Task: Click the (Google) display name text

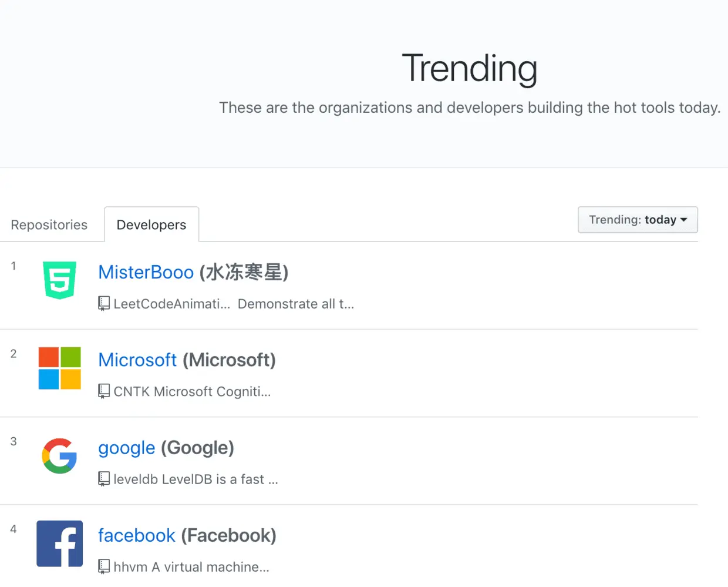Action: (x=198, y=448)
